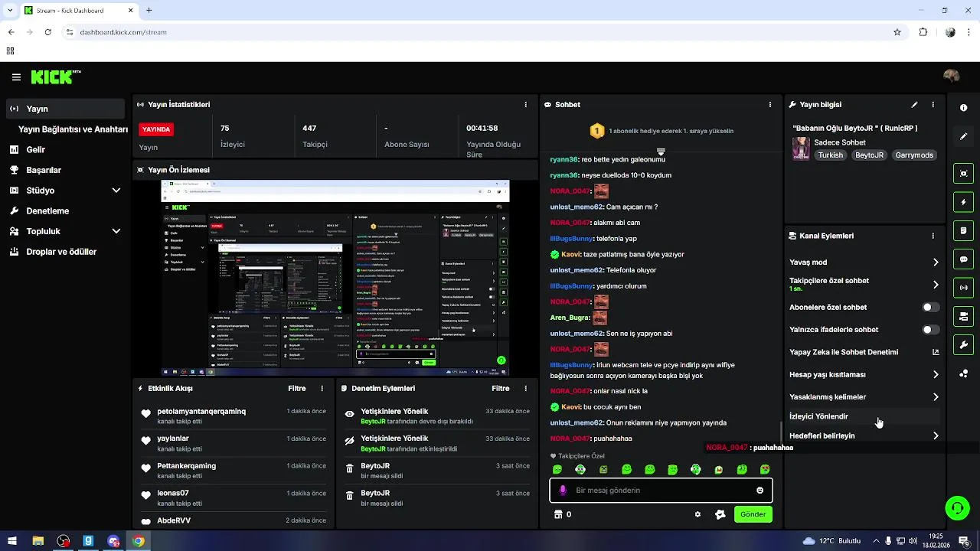Screen dimensions: 980x551
Task: Open the info icon in right sidebar
Action: (964, 108)
